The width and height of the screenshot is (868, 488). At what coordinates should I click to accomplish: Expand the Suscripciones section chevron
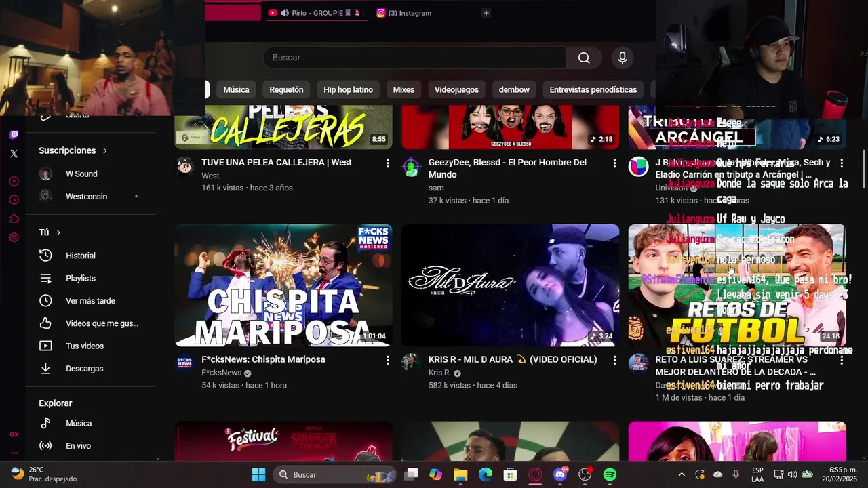105,150
